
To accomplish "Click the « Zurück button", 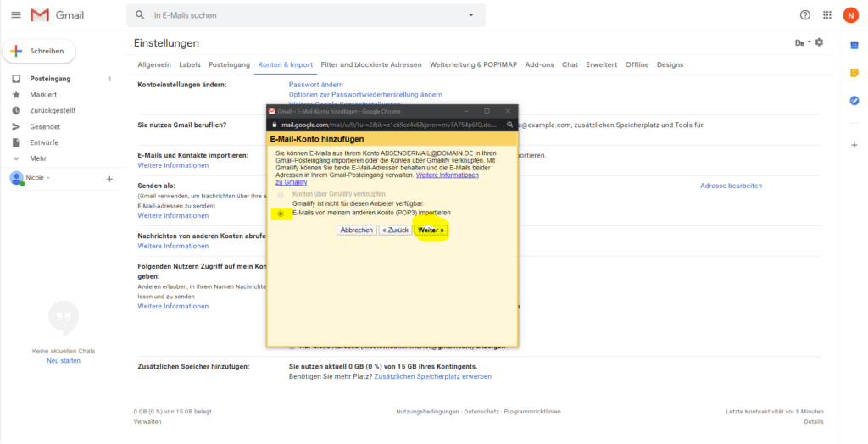I will (395, 230).
